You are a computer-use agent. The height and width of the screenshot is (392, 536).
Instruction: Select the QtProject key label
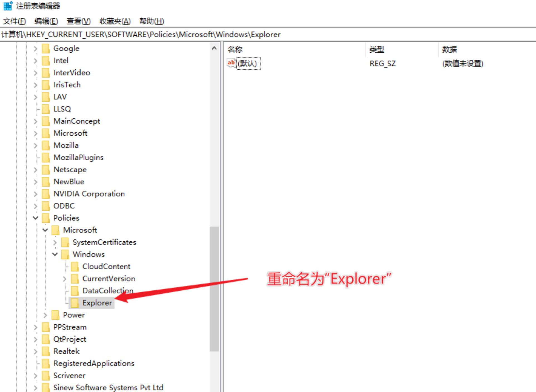pyautogui.click(x=70, y=339)
